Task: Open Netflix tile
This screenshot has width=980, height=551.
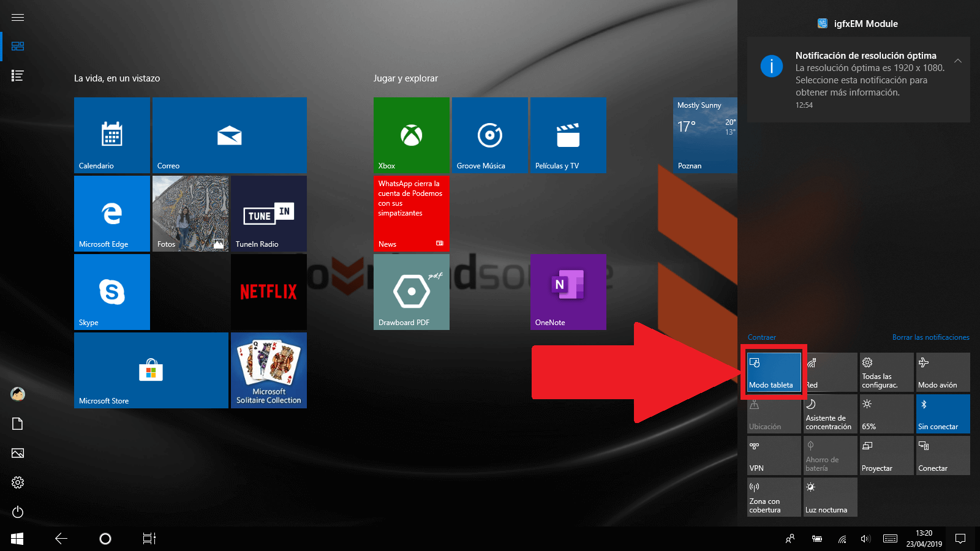Action: tap(269, 292)
